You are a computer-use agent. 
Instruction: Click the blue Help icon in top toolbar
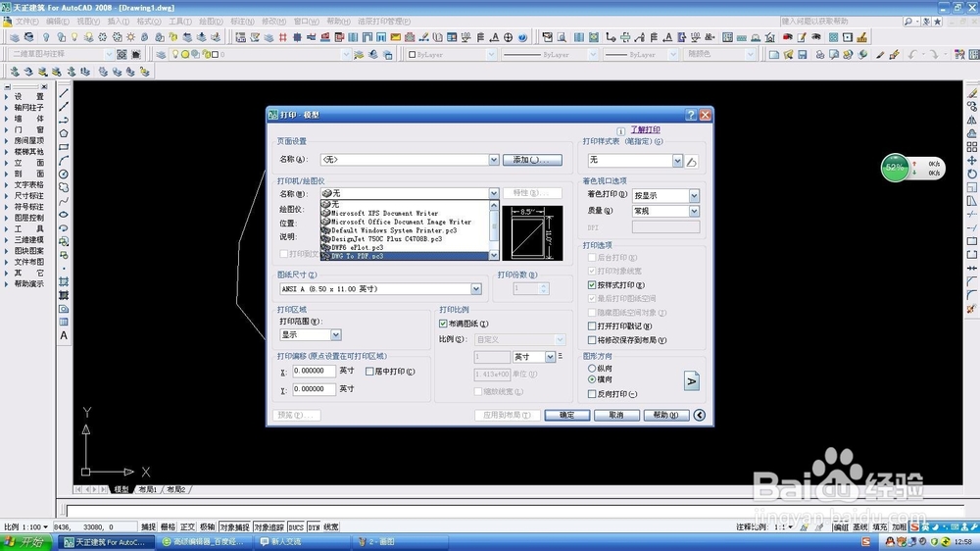click(522, 37)
